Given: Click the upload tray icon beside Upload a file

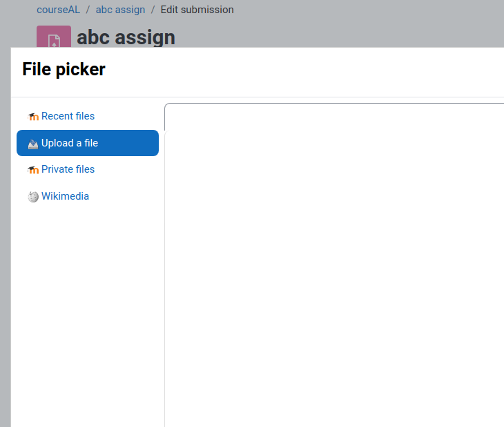Looking at the screenshot, I should (33, 144).
